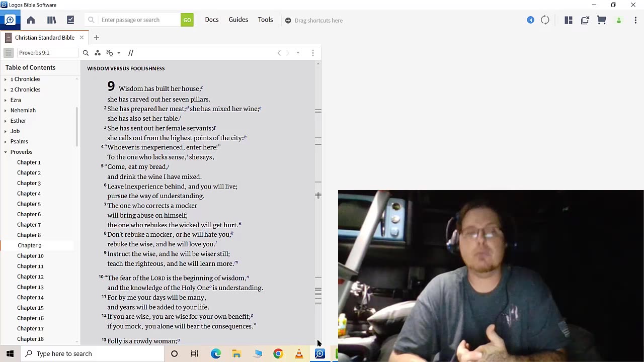Expand the Nehemiah tree node
This screenshot has height=362, width=644.
6,111
